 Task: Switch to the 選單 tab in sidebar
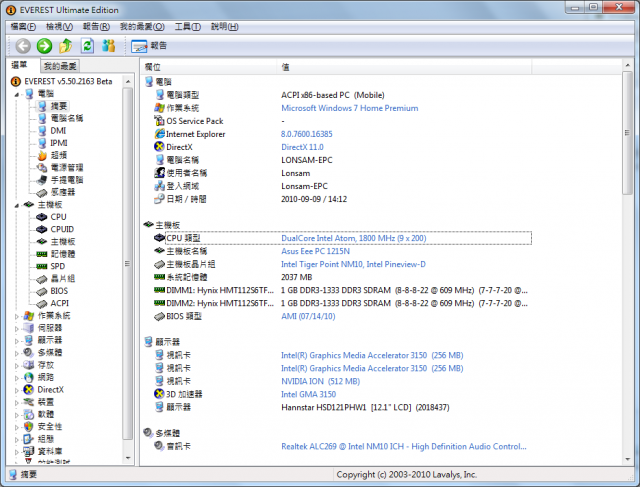tap(20, 65)
